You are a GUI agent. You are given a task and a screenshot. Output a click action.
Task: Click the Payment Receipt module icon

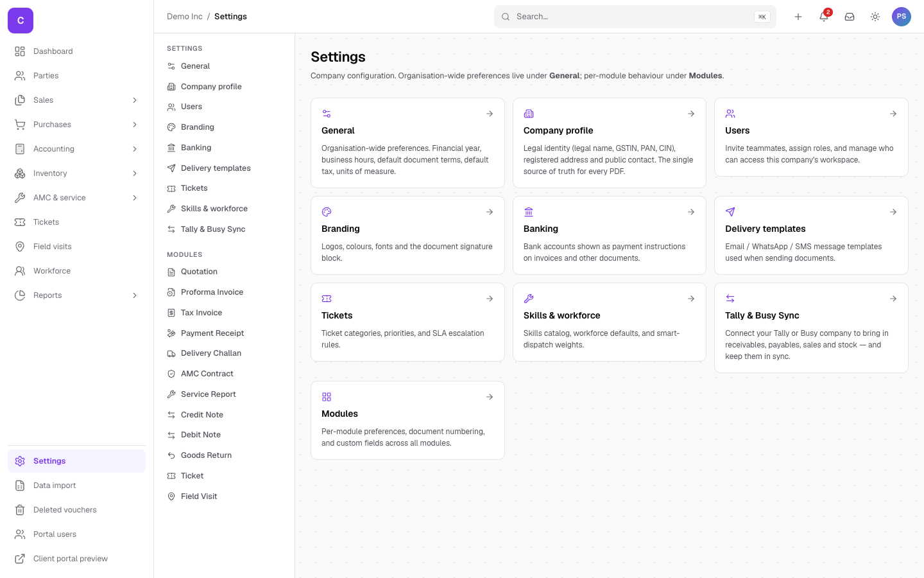171,333
